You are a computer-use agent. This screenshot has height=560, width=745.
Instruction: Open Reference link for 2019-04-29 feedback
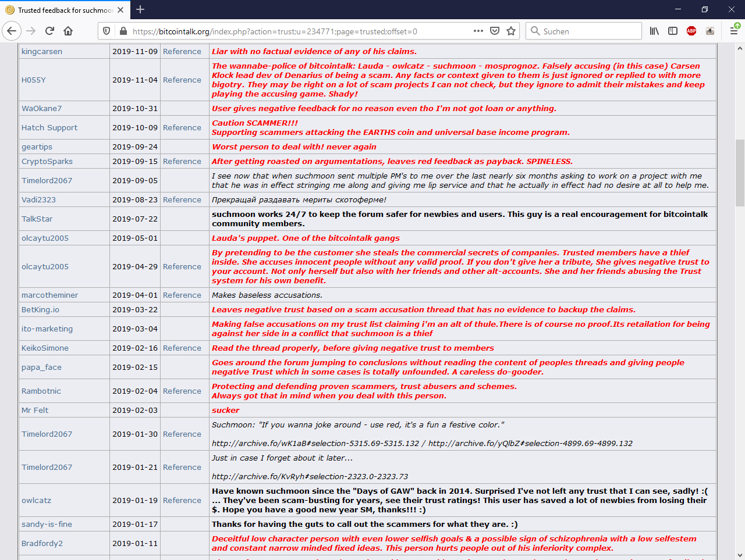pos(182,266)
